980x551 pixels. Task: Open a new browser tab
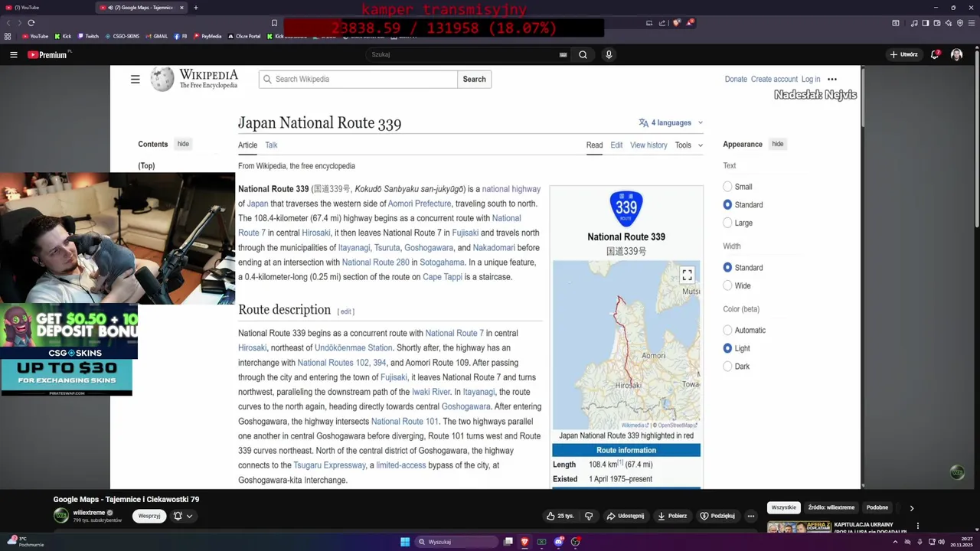196,8
